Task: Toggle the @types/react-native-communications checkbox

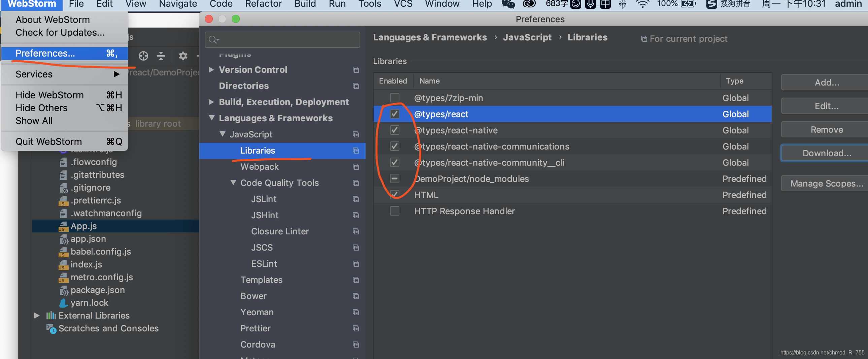Action: [x=394, y=146]
